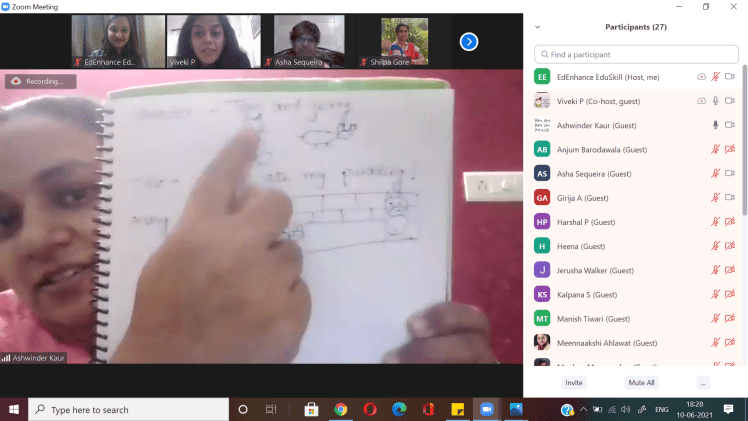Open Opera browser from the taskbar

click(370, 409)
